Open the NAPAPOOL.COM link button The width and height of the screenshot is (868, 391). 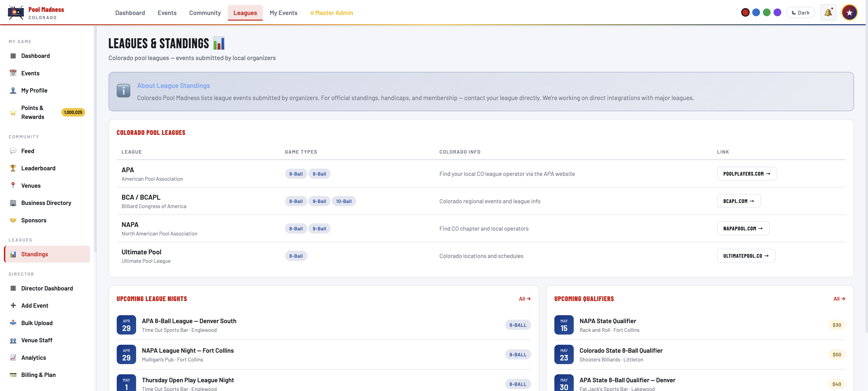743,228
